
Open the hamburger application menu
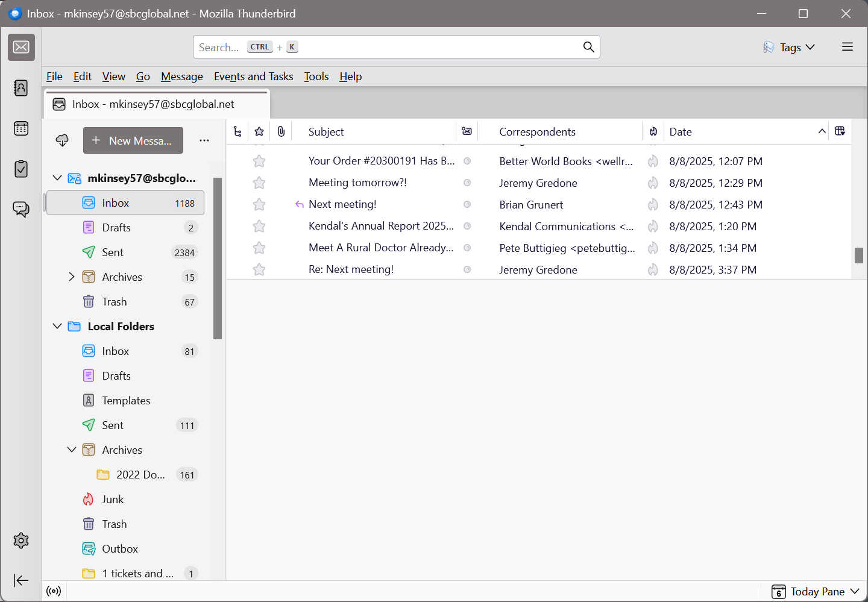(847, 47)
